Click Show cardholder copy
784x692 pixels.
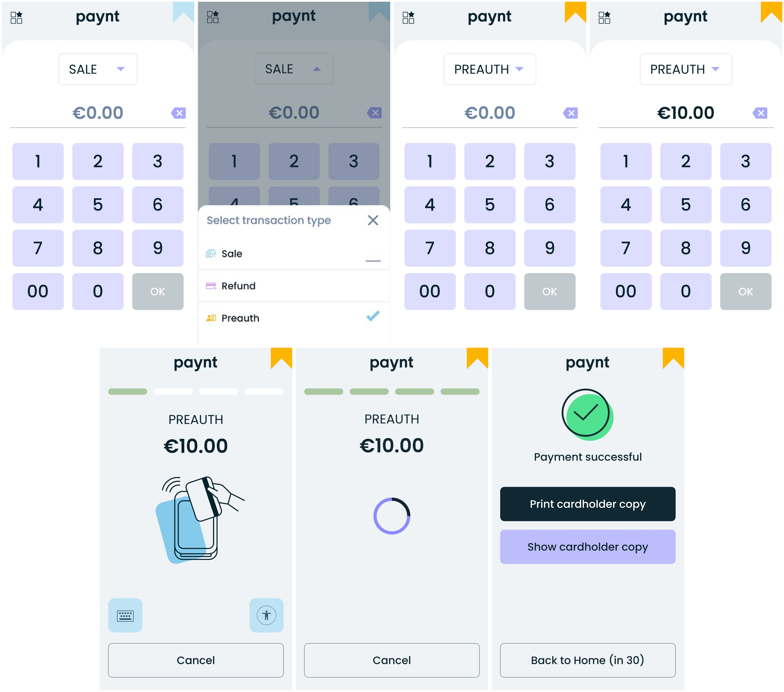coord(587,547)
